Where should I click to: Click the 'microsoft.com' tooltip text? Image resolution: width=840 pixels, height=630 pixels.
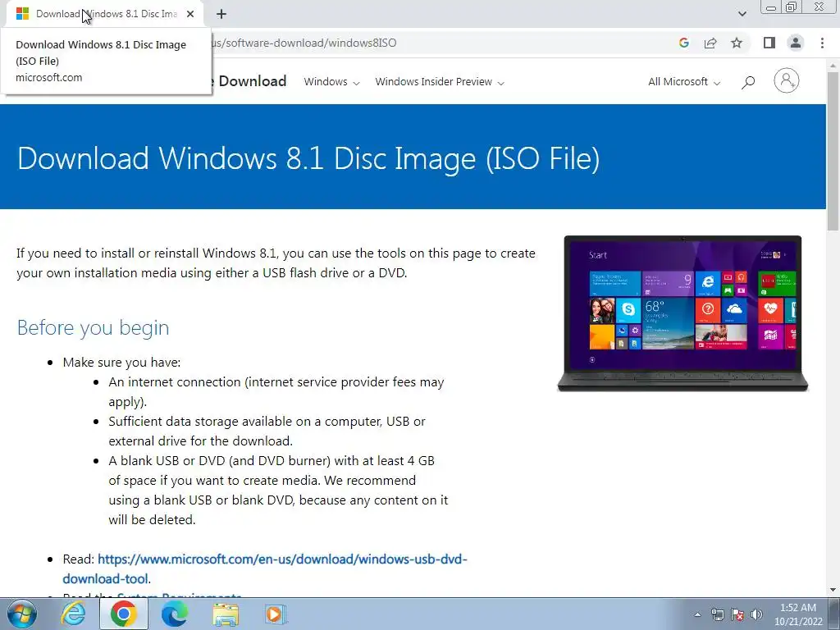(x=48, y=78)
